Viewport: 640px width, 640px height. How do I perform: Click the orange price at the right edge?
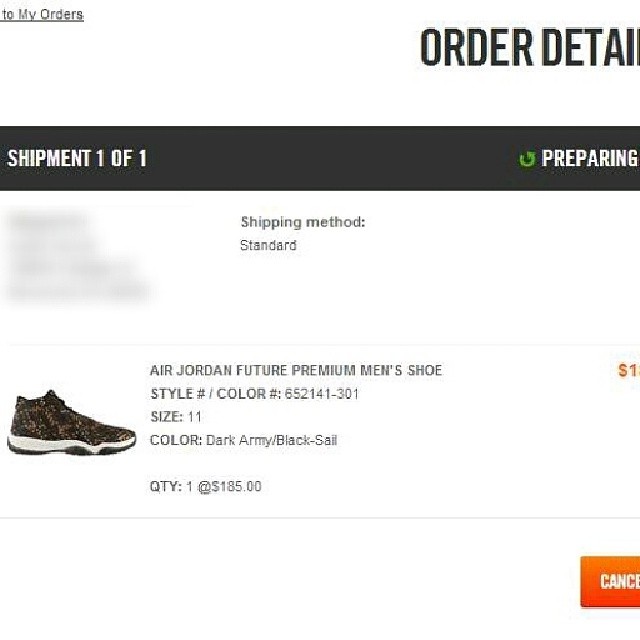(628, 371)
